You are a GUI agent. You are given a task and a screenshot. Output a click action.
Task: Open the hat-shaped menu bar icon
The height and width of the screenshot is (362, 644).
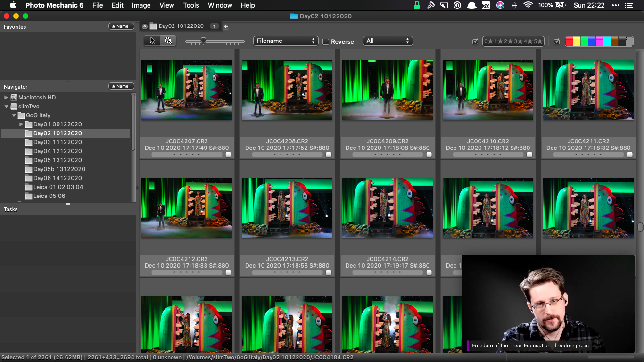coord(471,5)
